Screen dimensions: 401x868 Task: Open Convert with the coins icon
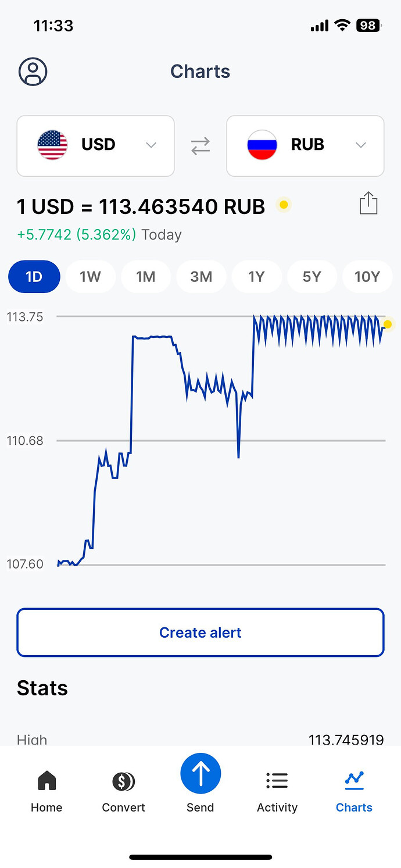[x=123, y=781]
